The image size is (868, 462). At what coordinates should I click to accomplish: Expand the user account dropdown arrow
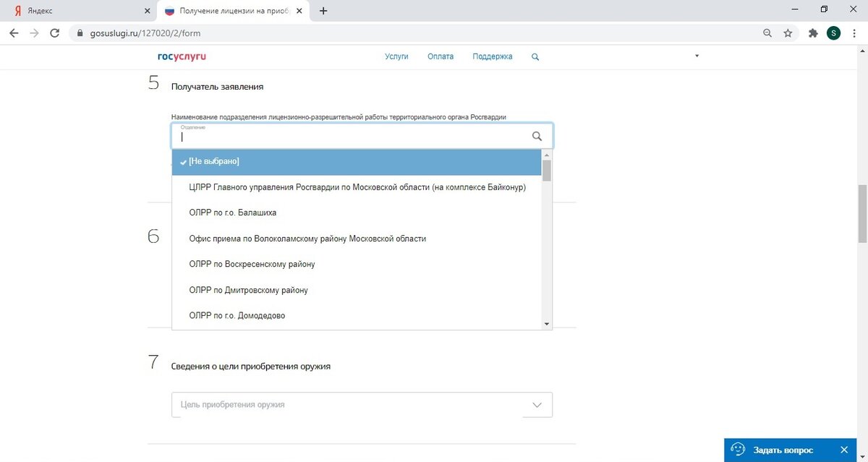(697, 56)
